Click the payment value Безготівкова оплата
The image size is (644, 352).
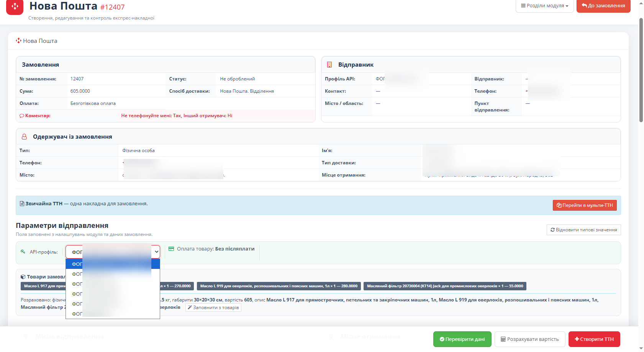tap(93, 103)
